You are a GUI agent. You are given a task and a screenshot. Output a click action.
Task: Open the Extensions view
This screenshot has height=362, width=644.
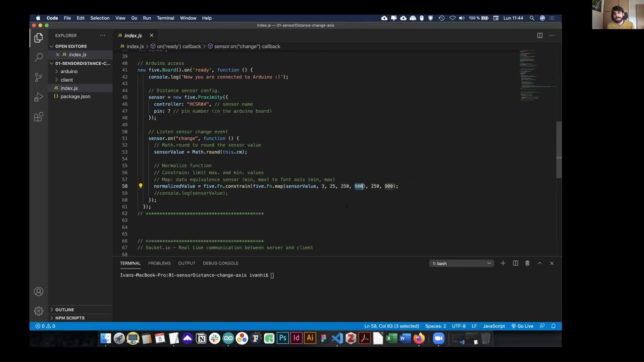pos(38,117)
